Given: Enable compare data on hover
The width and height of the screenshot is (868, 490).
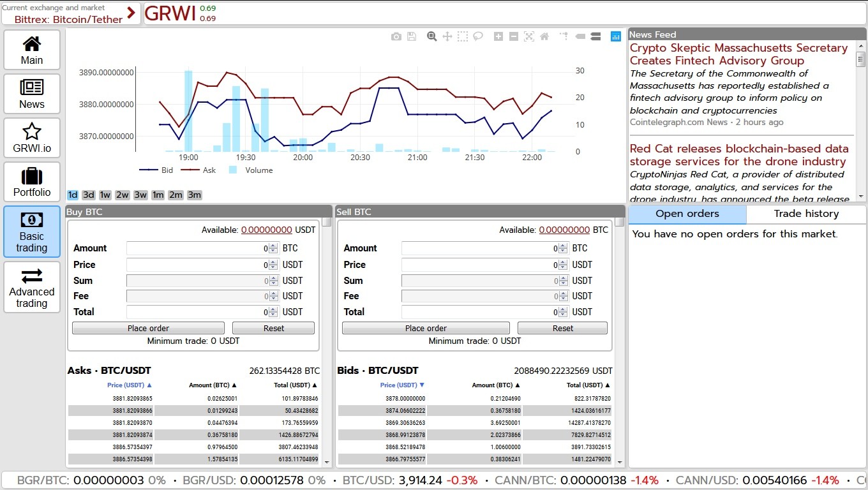Looking at the screenshot, I should (595, 37).
